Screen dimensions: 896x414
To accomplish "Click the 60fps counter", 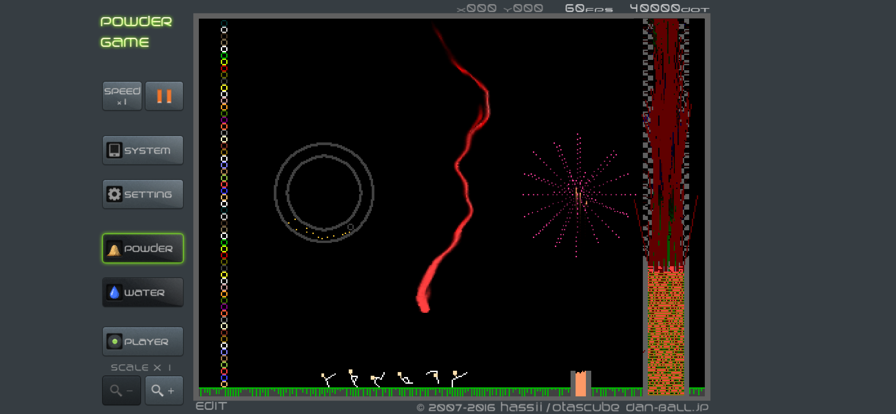I will tap(589, 8).
